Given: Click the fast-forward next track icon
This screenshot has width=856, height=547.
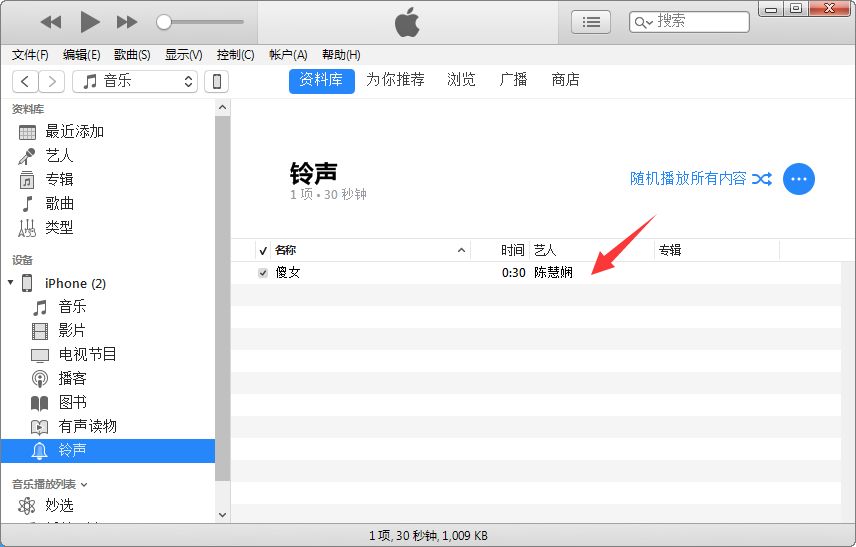Looking at the screenshot, I should tap(127, 22).
